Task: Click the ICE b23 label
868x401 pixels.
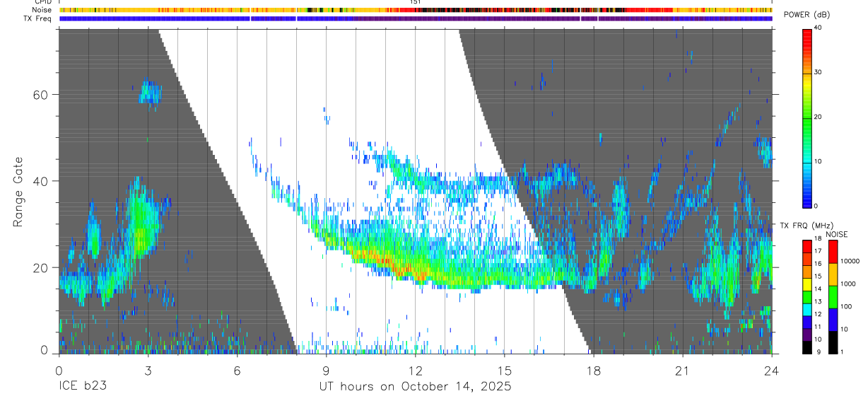Action: tap(81, 387)
